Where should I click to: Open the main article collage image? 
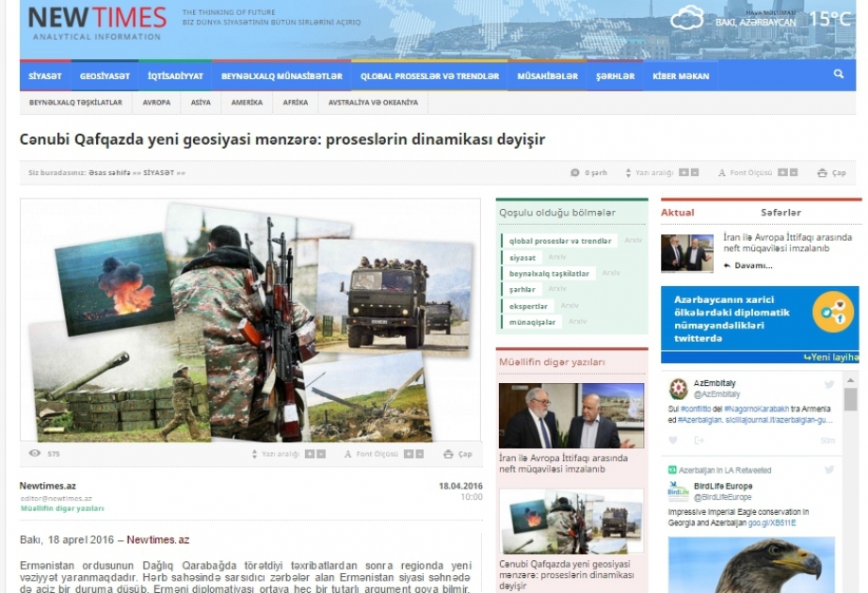pos(250,320)
